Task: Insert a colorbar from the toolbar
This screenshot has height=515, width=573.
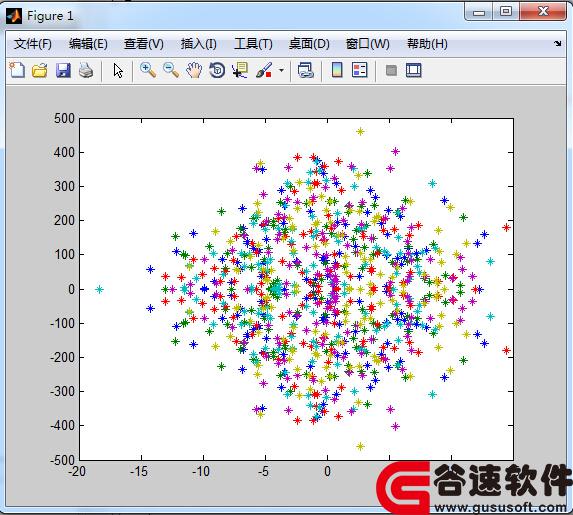Action: tap(337, 70)
